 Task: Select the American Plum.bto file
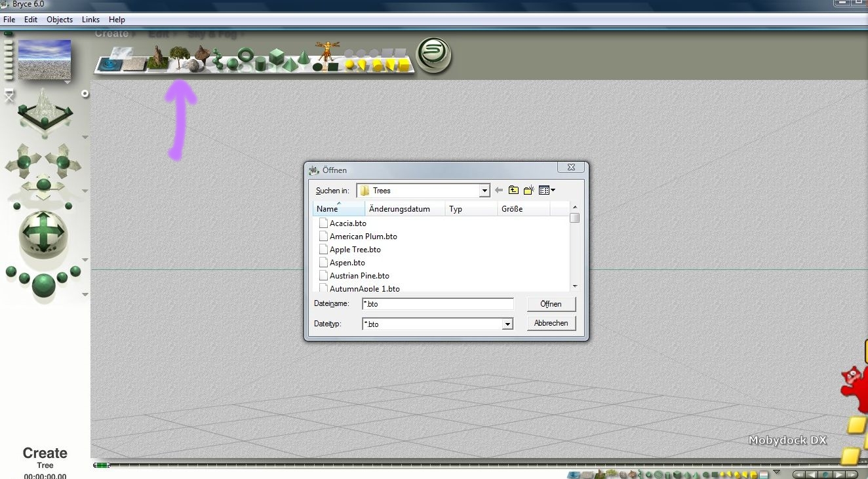[358, 237]
